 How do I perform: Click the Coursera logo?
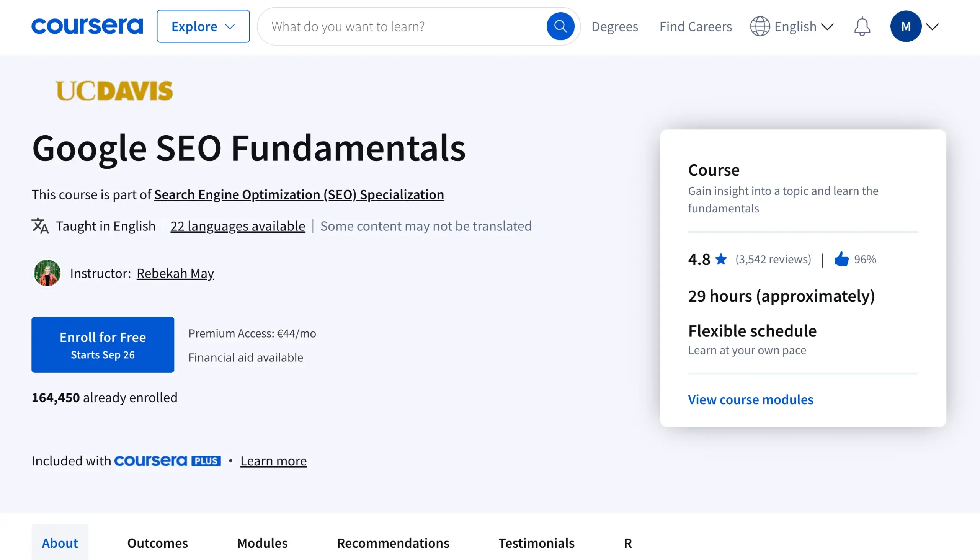87,26
